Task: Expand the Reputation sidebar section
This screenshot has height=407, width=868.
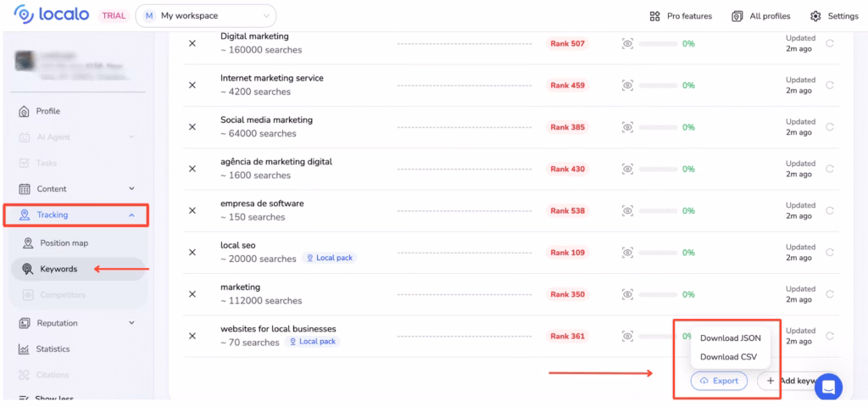Action: [x=131, y=323]
